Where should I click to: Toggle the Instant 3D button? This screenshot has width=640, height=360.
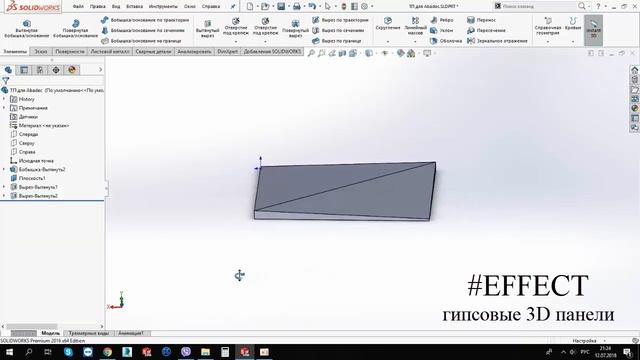[593, 30]
